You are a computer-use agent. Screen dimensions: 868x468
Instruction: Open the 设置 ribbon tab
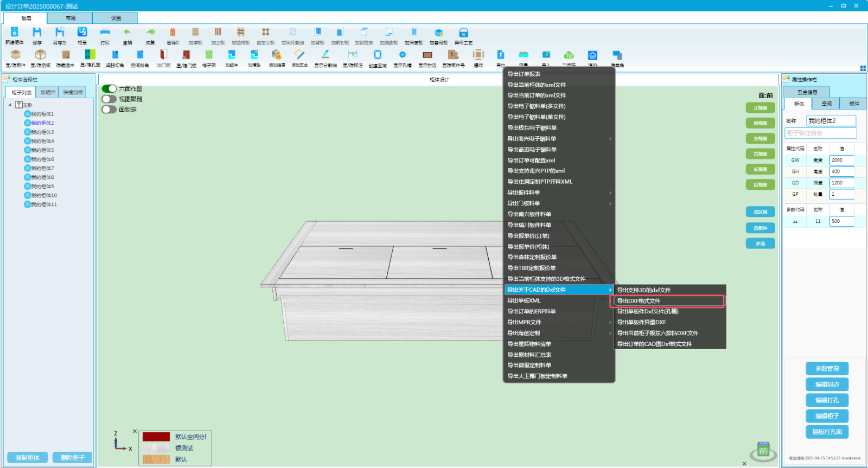tap(116, 18)
